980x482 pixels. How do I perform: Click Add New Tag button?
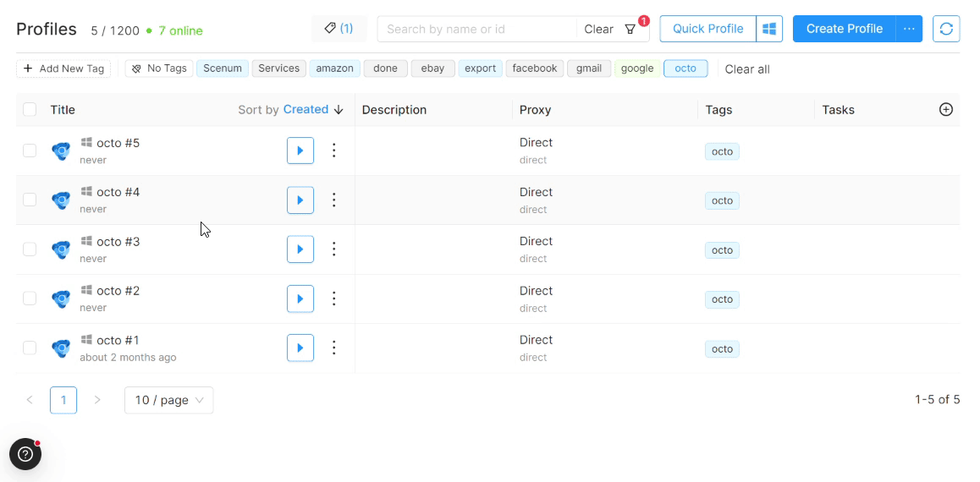click(63, 68)
